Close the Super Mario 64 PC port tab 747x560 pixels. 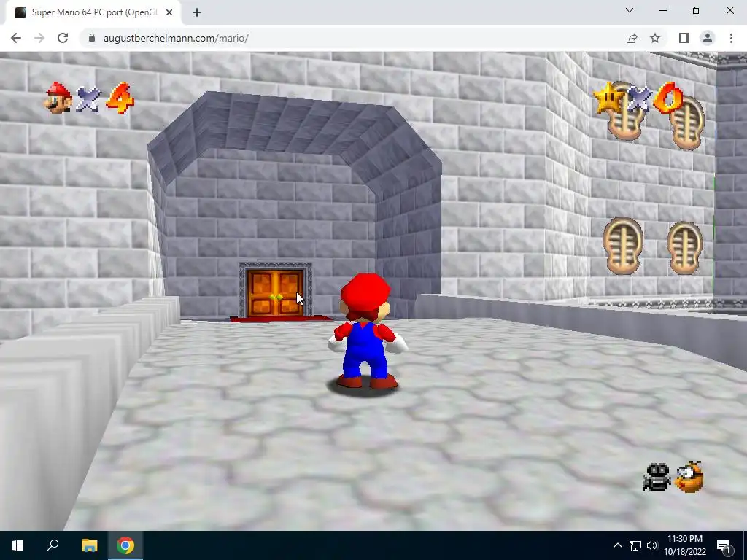pos(169,12)
